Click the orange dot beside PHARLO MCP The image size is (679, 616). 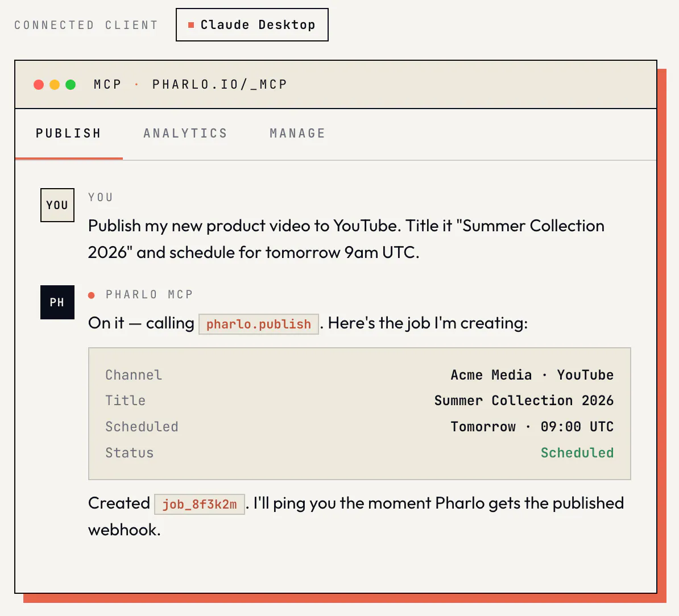92,295
